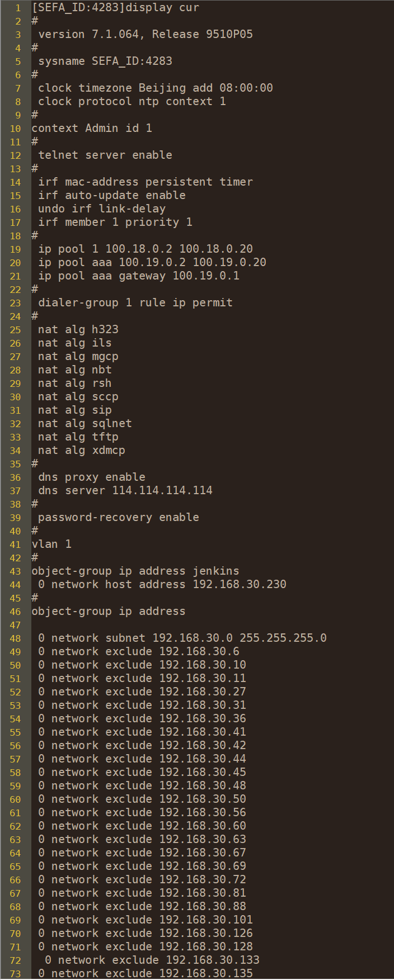
Task: Click the clock timezone Beijing line
Action: click(155, 88)
